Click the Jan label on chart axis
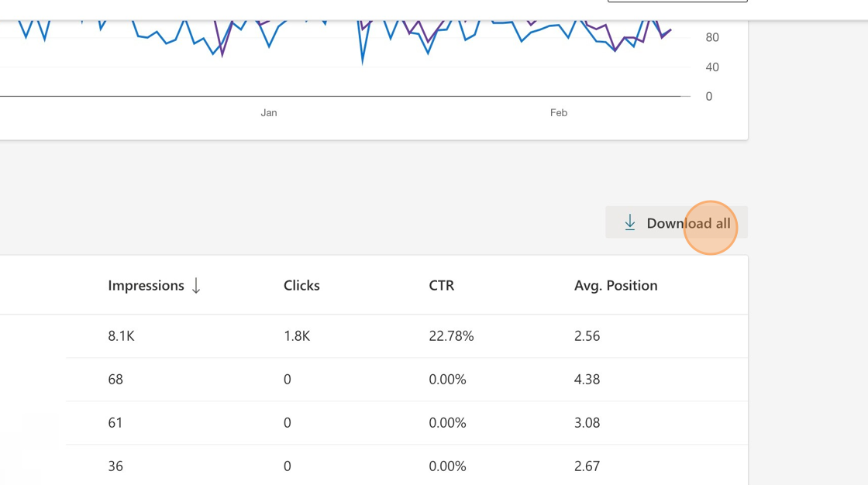This screenshot has height=485, width=868. tap(269, 113)
